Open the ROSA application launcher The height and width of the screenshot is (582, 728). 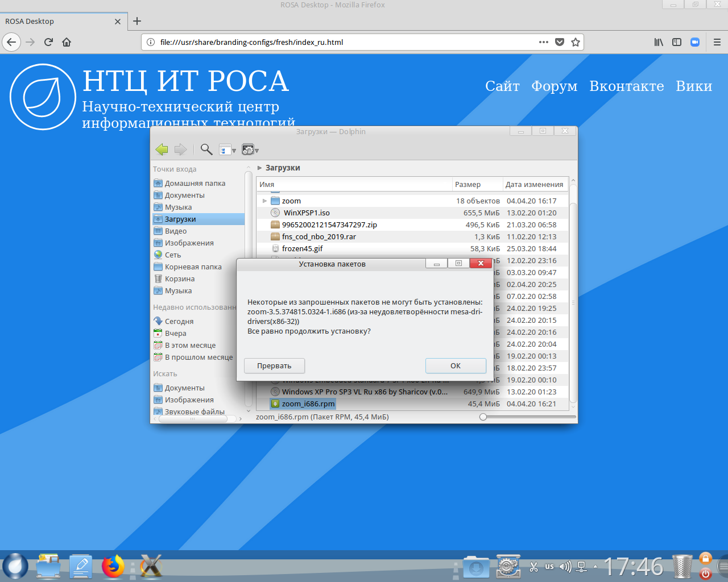pos(15,567)
